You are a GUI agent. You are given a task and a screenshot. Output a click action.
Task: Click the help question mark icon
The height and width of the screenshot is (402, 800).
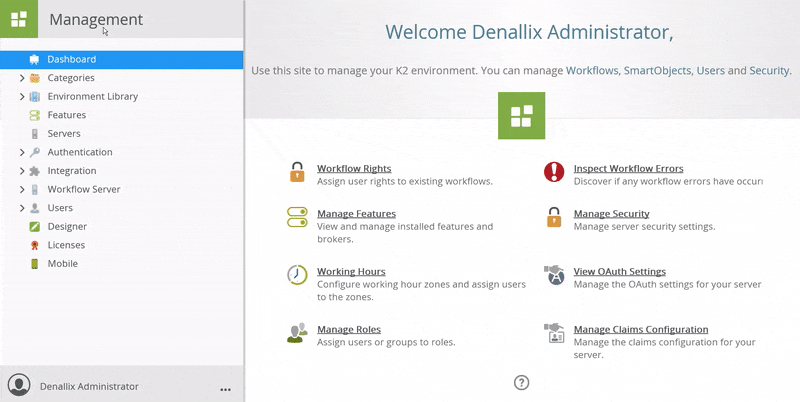521,382
